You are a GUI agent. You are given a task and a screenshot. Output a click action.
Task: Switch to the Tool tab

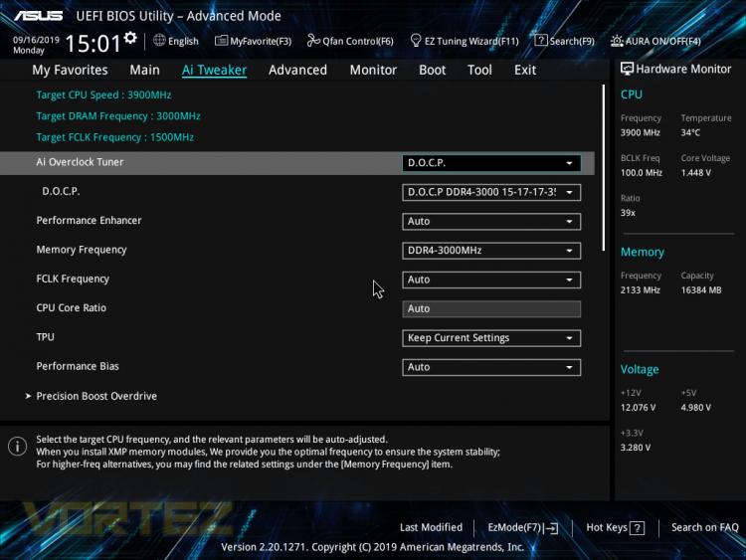pyautogui.click(x=479, y=70)
